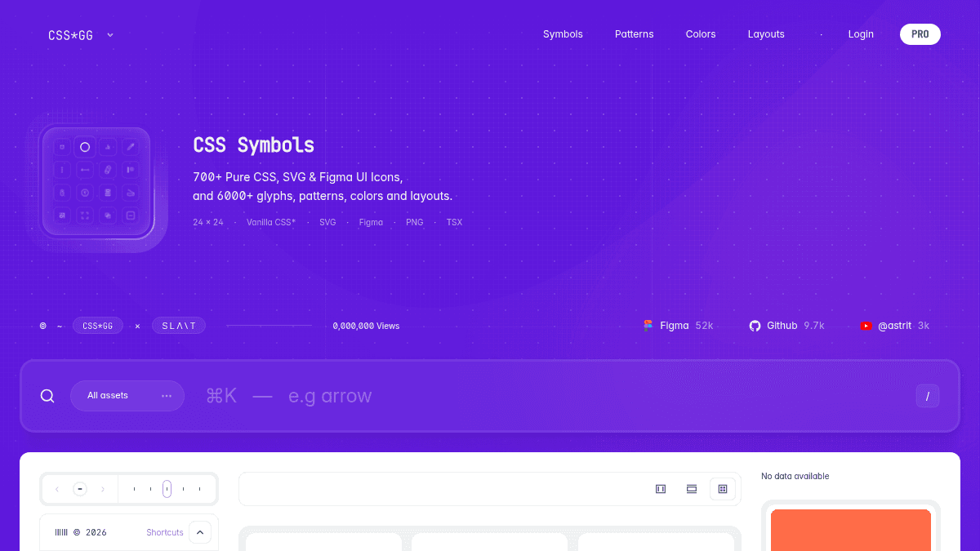Open the All assets filter dropdown

coord(127,396)
